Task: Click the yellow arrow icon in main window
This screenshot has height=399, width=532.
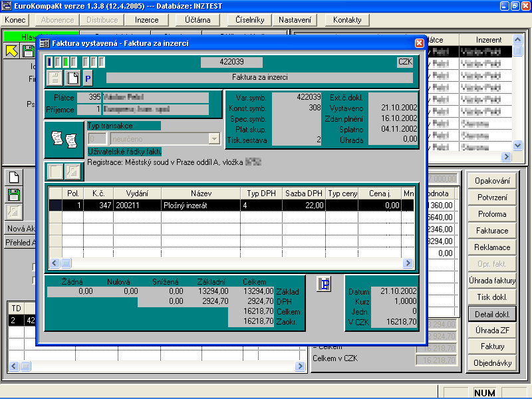Action: tap(12, 51)
